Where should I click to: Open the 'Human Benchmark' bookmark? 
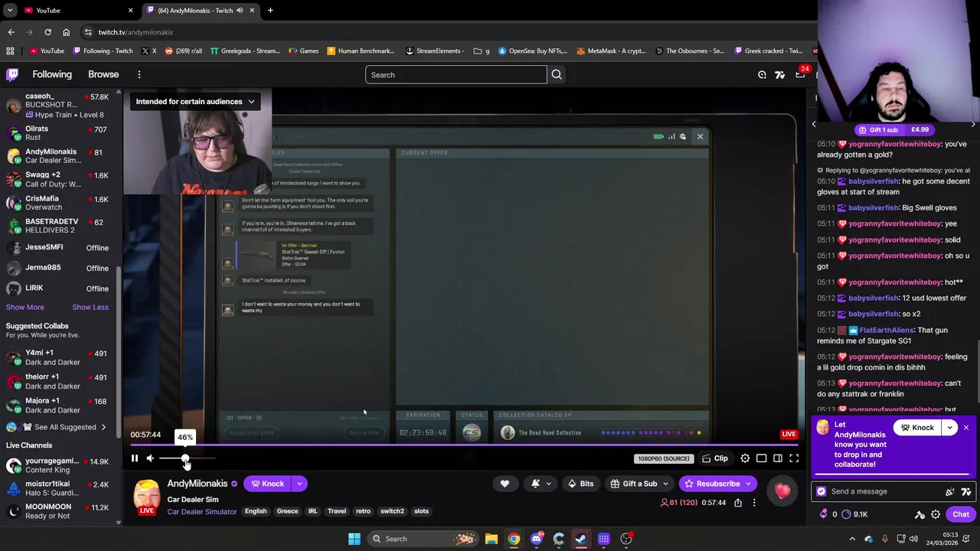[x=361, y=51]
